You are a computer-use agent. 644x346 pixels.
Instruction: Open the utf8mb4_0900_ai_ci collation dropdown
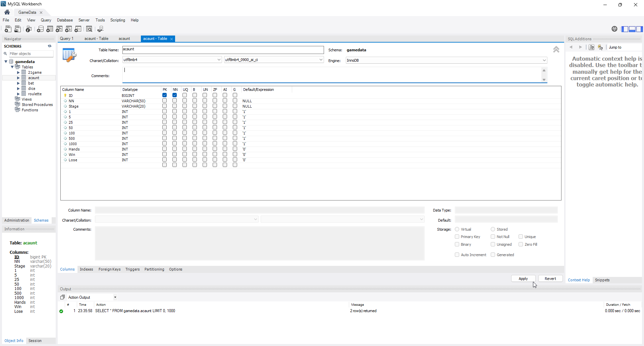coord(321,60)
